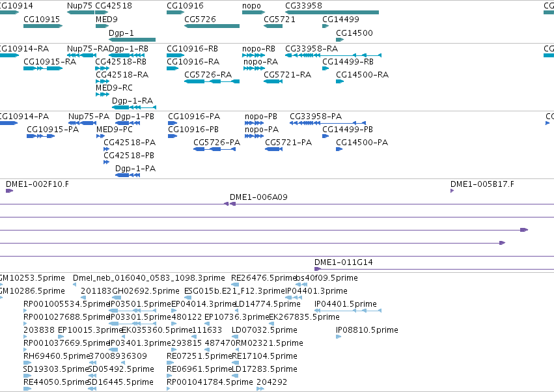Click the DME1-011G14 clone label

point(344,262)
